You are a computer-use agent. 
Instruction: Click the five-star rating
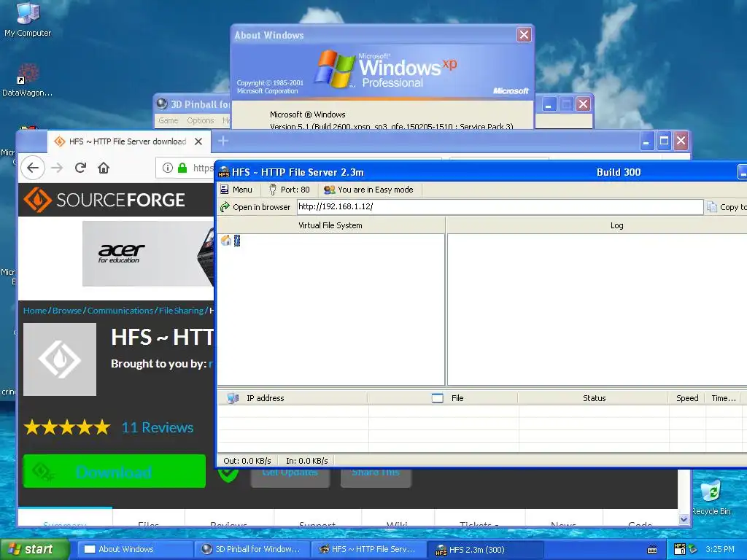point(67,427)
